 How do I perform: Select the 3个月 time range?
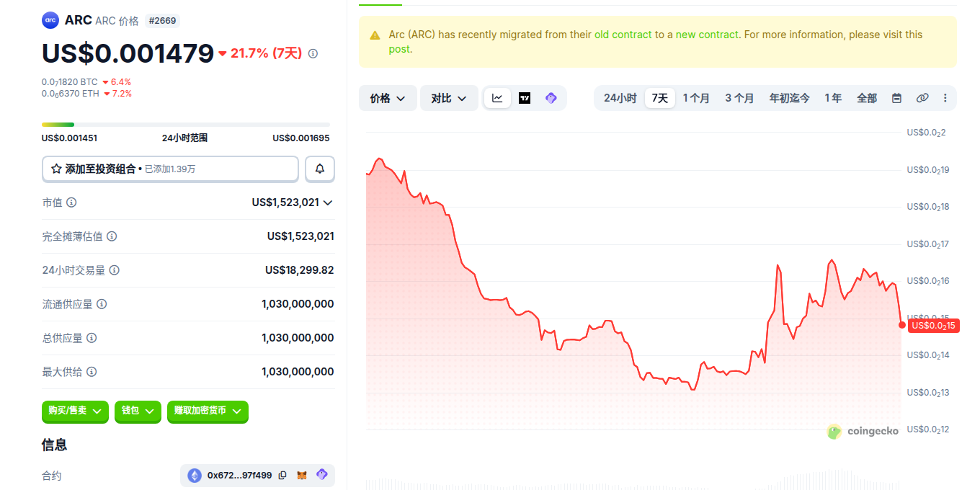click(739, 98)
